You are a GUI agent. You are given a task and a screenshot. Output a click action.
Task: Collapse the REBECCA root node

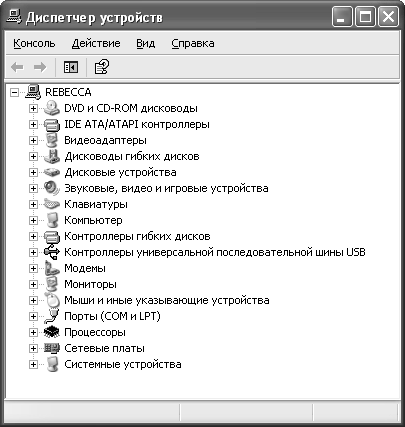[14, 92]
